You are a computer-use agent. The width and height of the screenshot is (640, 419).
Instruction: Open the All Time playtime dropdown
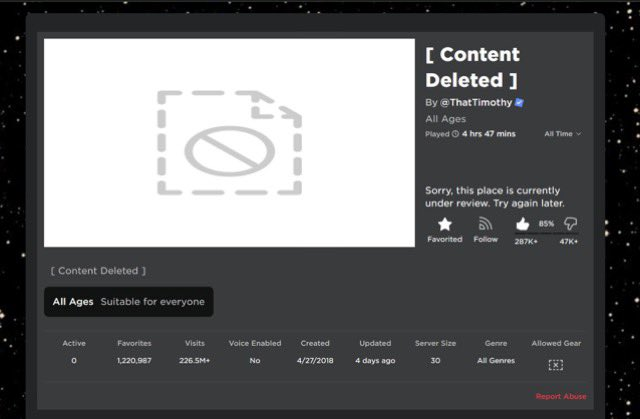tap(562, 134)
